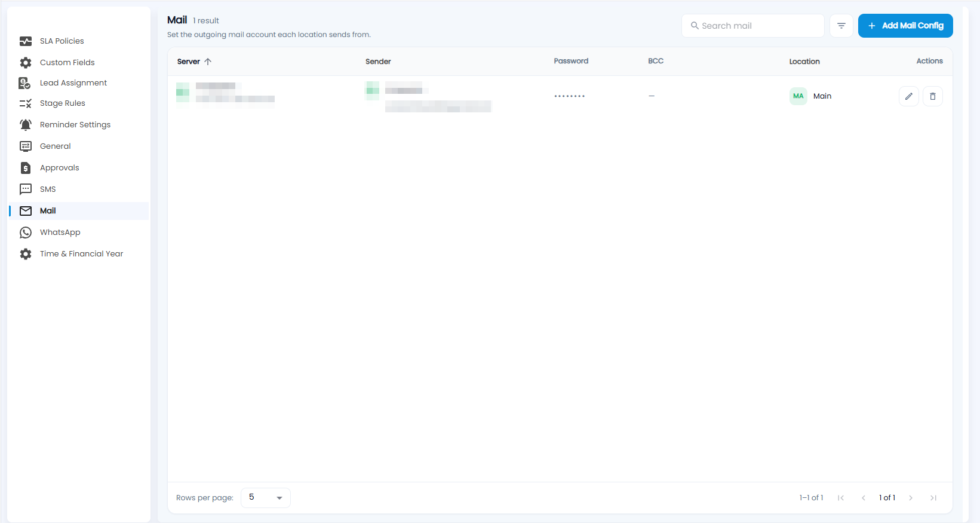Go to Custom Fields settings
Viewport: 980px width, 523px height.
click(x=78, y=63)
